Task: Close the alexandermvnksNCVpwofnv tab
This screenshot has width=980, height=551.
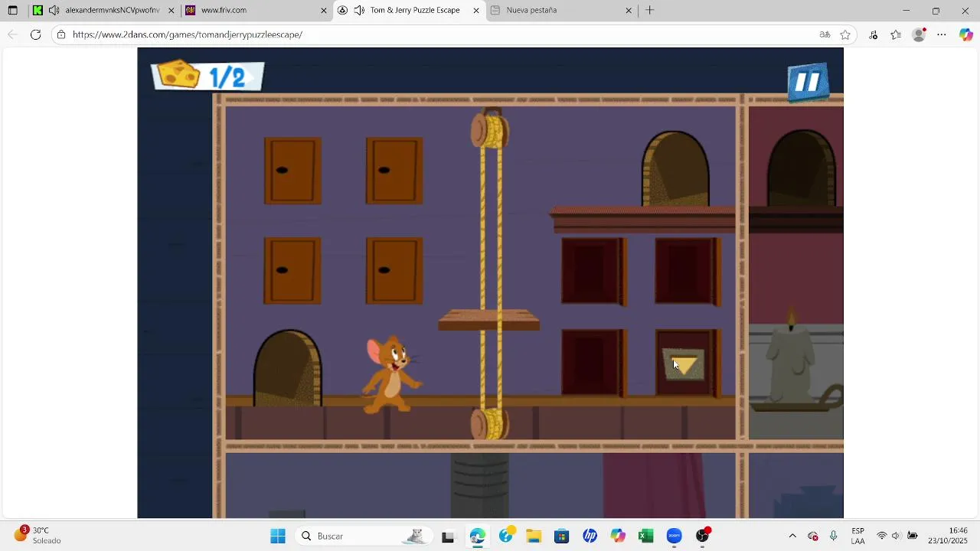Action: tap(171, 10)
